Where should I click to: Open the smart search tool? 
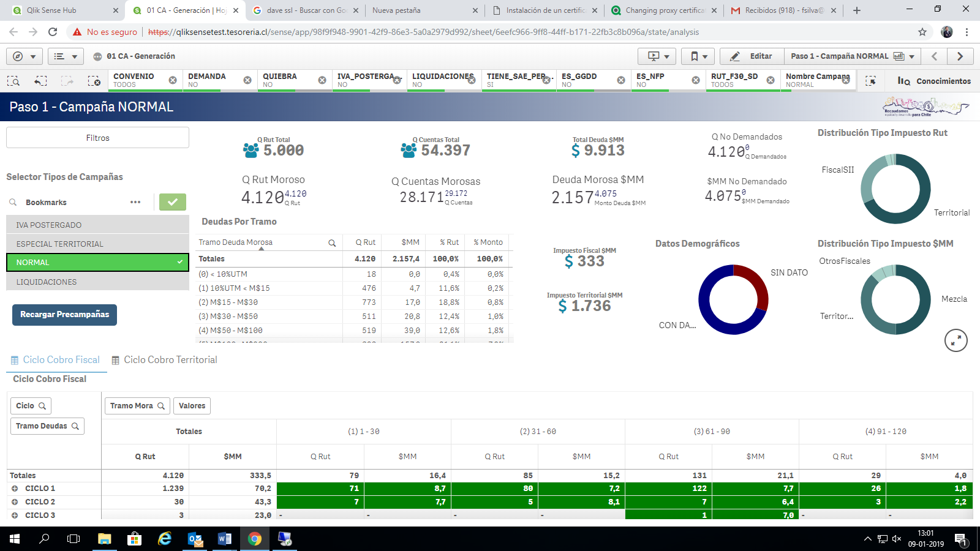(13, 80)
